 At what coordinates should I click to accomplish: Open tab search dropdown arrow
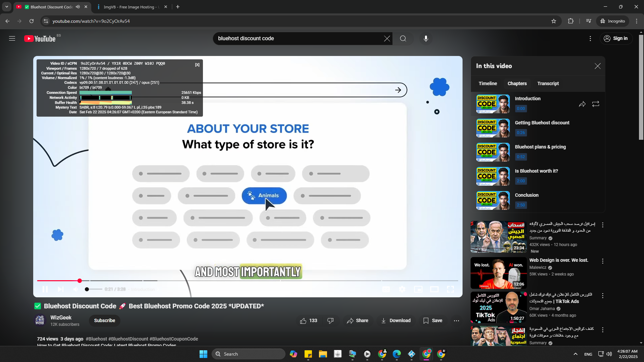[x=6, y=7]
